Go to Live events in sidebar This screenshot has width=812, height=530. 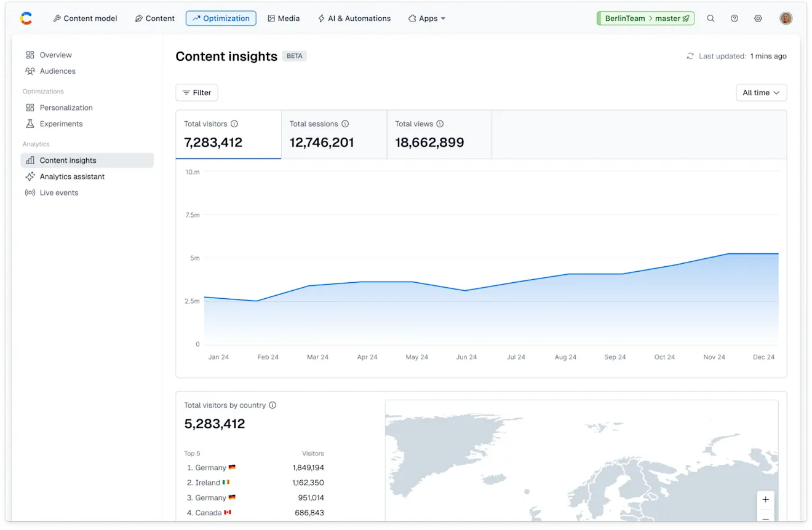click(x=59, y=192)
